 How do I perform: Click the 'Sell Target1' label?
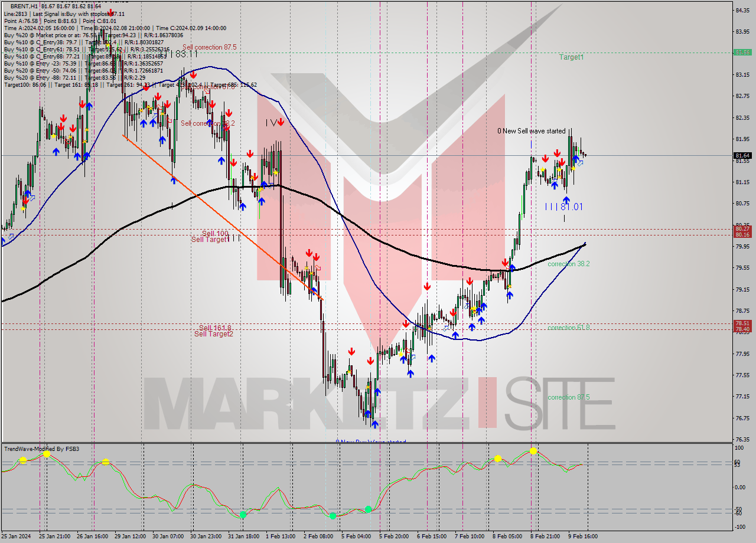[209, 239]
